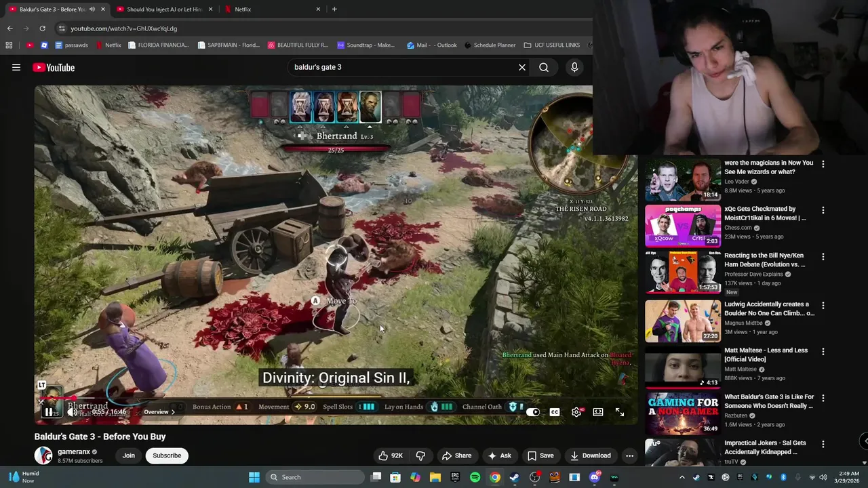Subscribe to the gameranx channel
This screenshot has width=868, height=488.
[x=167, y=455]
